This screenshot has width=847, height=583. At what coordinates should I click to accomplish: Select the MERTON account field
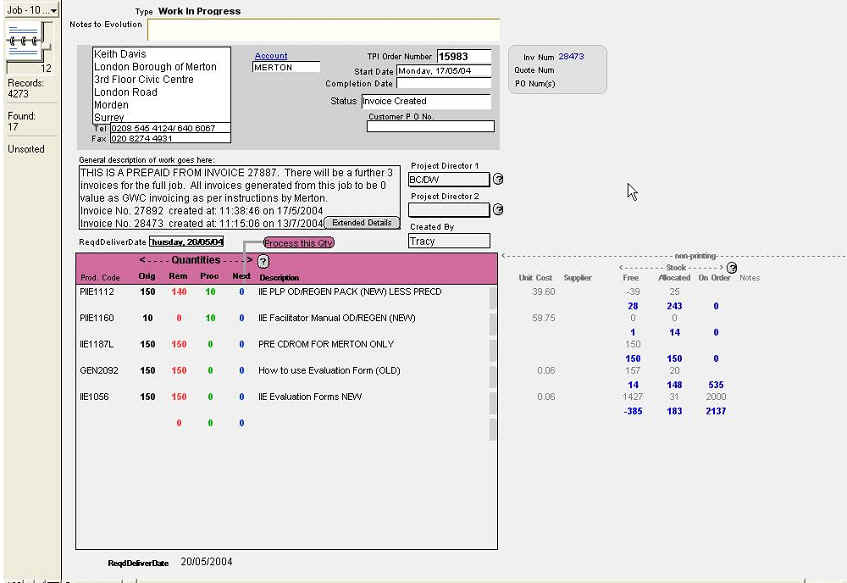point(286,67)
